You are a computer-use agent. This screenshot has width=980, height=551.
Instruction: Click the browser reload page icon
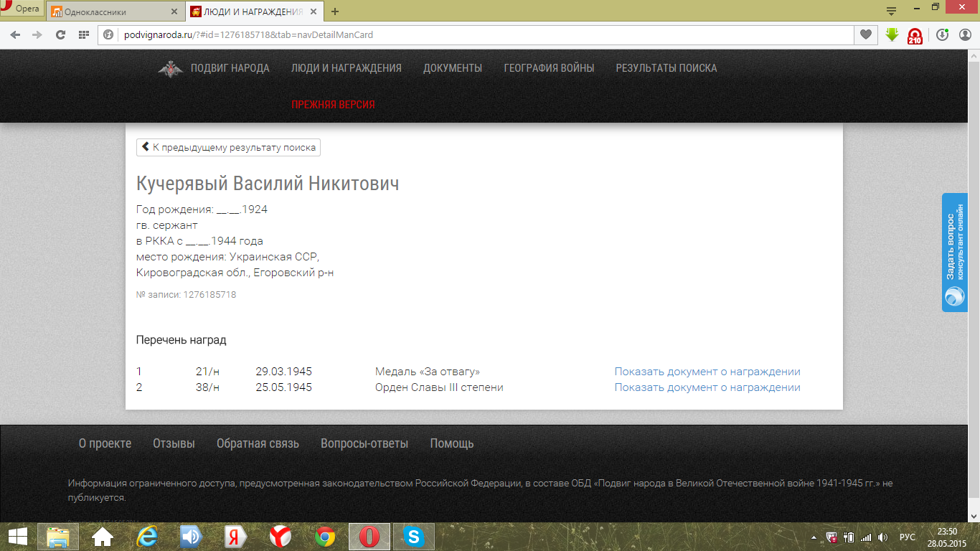(x=60, y=34)
